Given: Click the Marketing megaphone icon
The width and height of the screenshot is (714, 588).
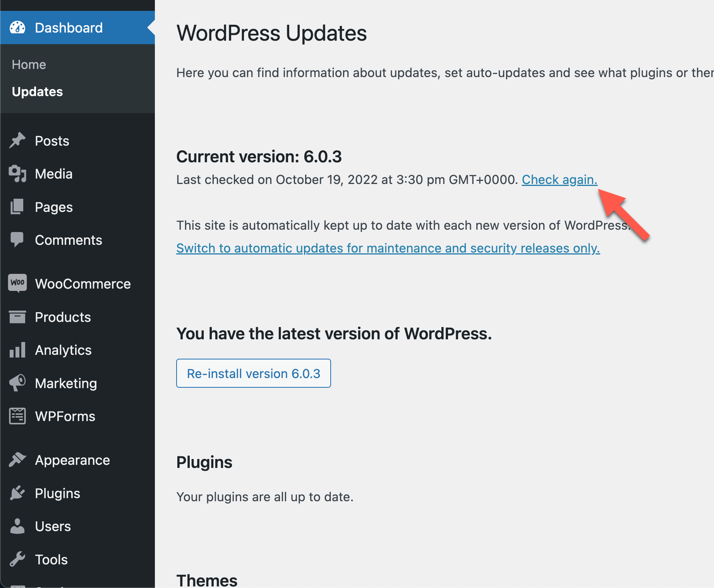Looking at the screenshot, I should point(17,383).
